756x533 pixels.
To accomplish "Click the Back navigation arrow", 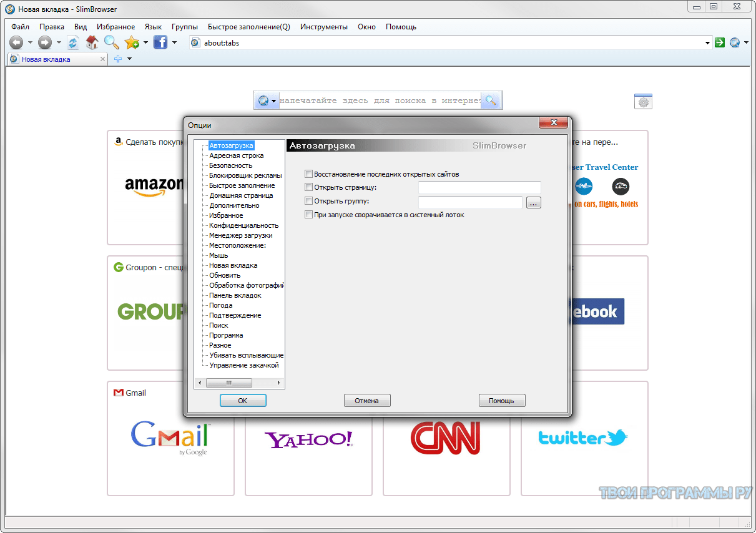I will pyautogui.click(x=16, y=42).
